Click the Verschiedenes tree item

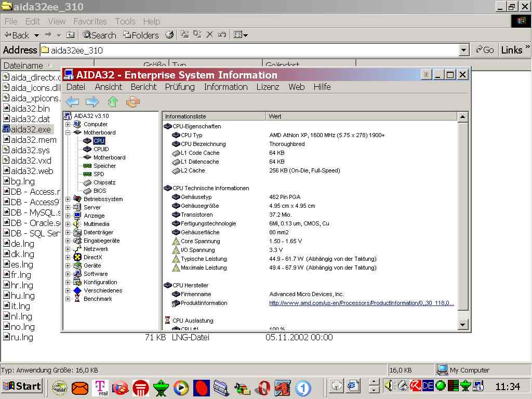pyautogui.click(x=103, y=290)
